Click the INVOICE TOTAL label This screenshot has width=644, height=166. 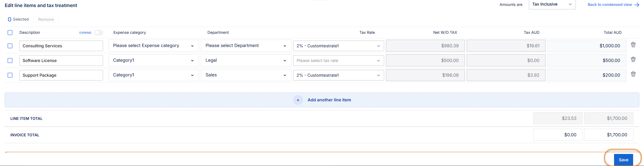coord(25,135)
